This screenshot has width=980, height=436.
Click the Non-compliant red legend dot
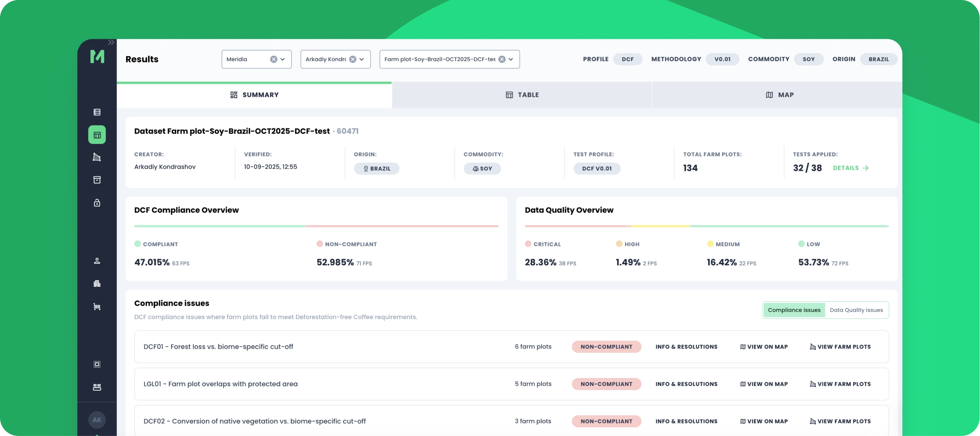pos(319,244)
